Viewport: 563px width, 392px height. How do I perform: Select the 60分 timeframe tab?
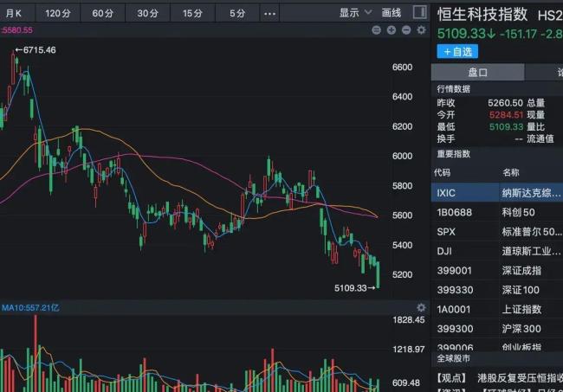[103, 13]
